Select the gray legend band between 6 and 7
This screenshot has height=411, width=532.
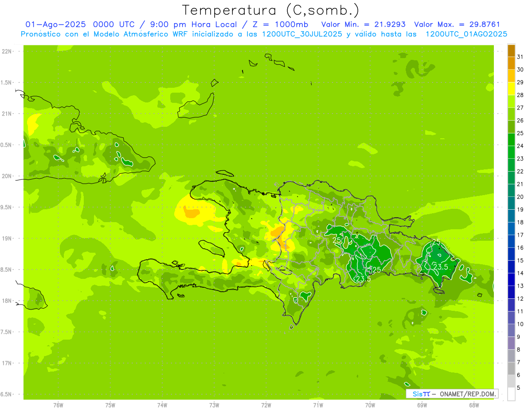(511, 368)
